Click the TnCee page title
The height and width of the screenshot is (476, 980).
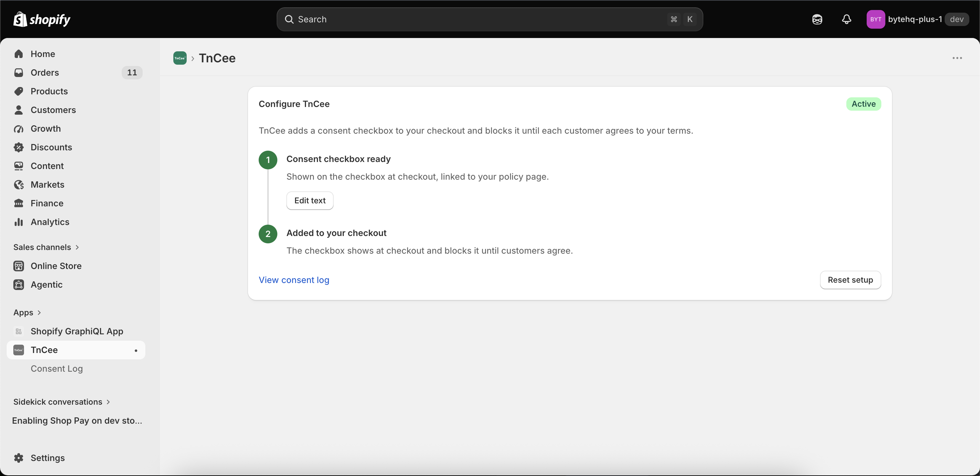pos(217,58)
